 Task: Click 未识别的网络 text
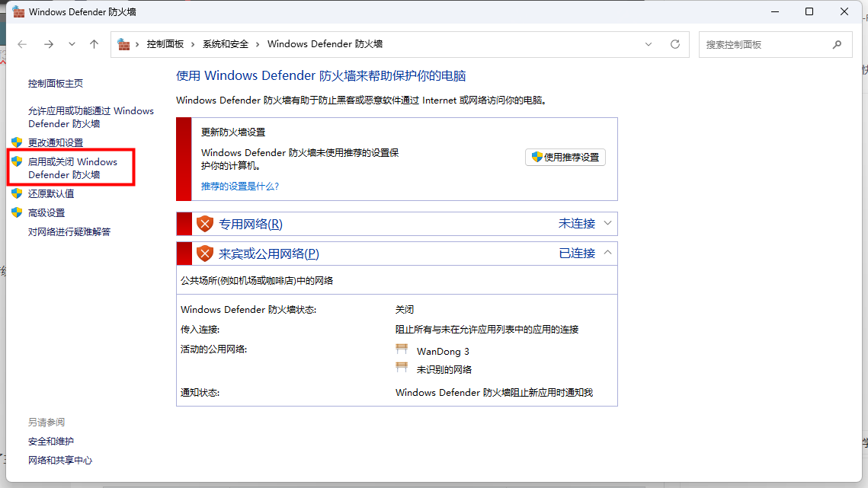(444, 369)
